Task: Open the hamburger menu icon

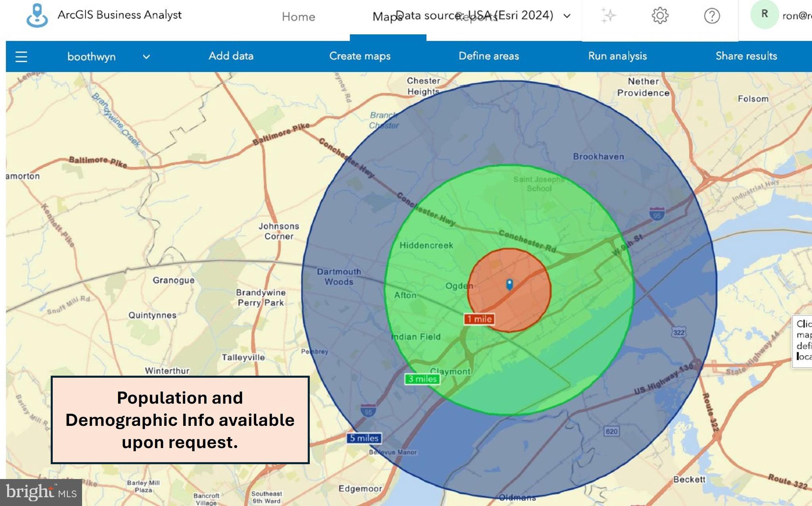Action: pyautogui.click(x=21, y=57)
